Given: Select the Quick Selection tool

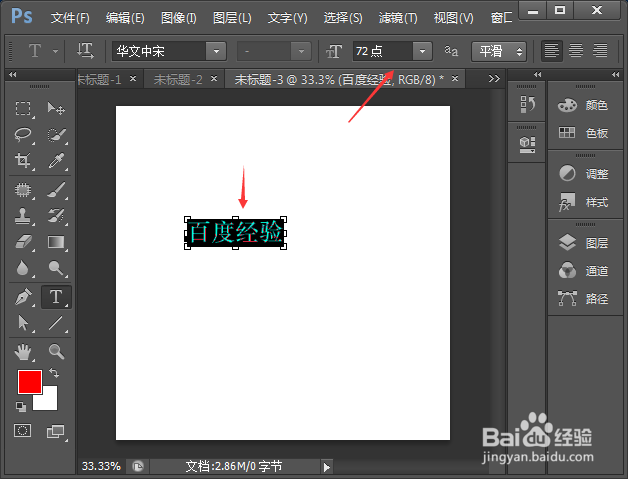Looking at the screenshot, I should 56,135.
